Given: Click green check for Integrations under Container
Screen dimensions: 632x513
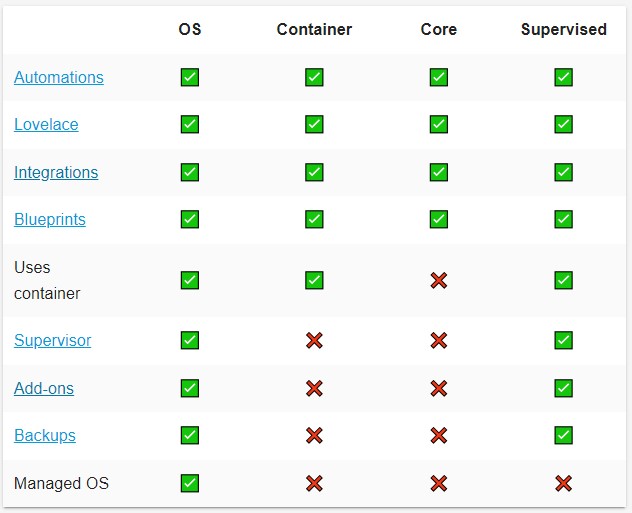Looking at the screenshot, I should click(x=314, y=172).
